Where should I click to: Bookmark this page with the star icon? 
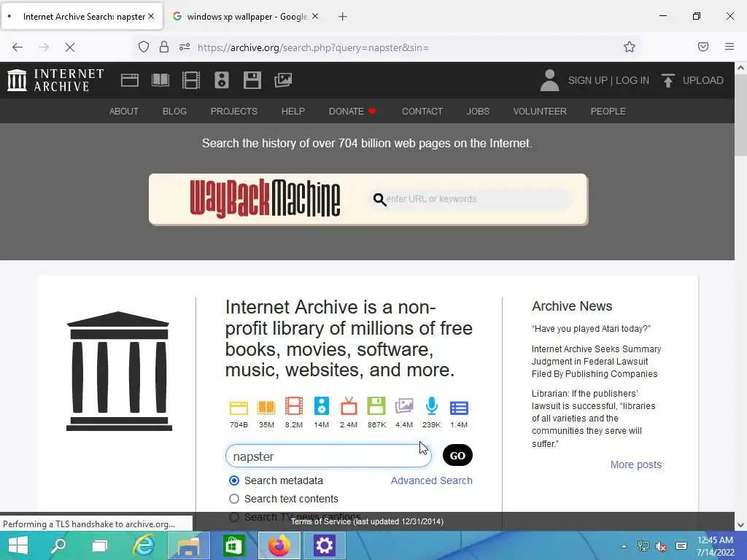pyautogui.click(x=630, y=47)
